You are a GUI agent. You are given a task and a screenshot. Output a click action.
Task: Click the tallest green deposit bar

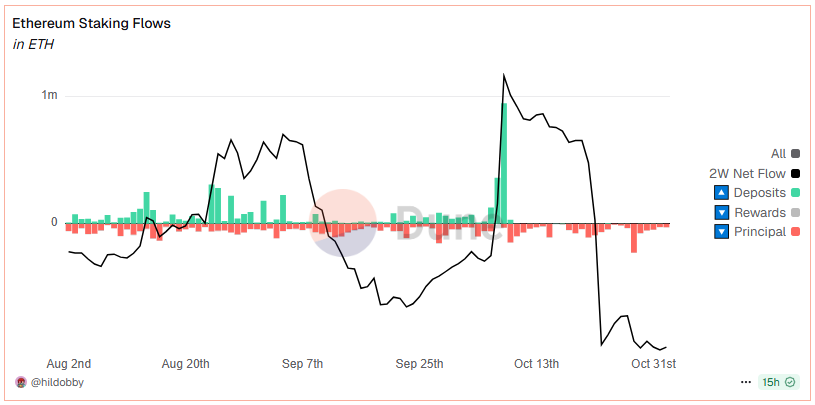(x=504, y=162)
